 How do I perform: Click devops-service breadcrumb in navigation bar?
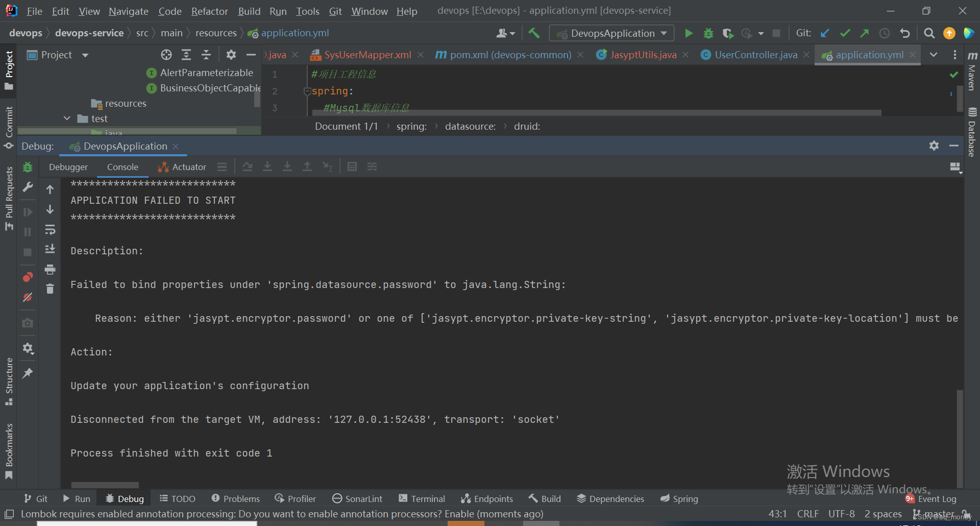(89, 33)
